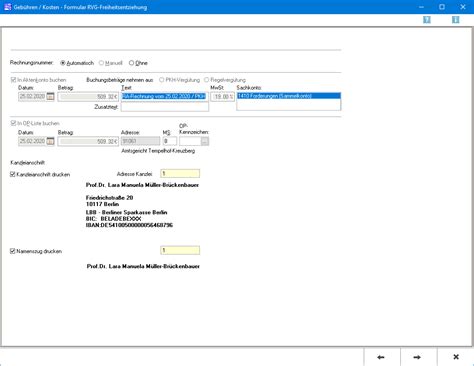Click the Adresse number field

140,141
